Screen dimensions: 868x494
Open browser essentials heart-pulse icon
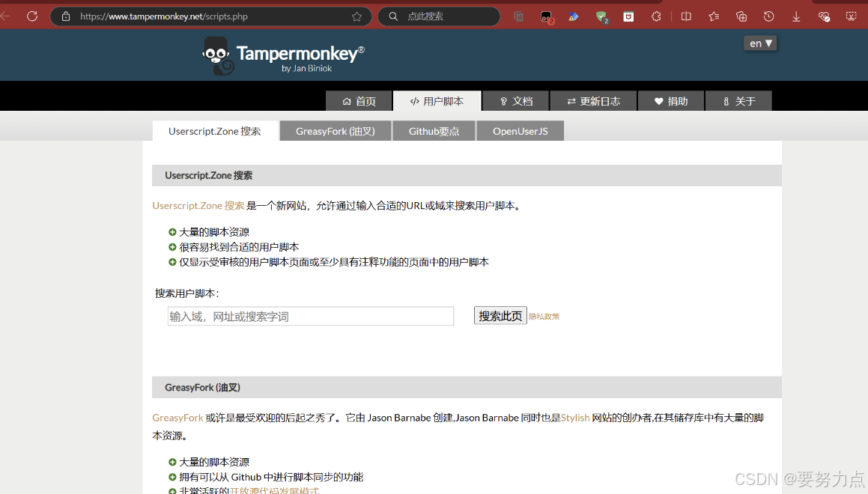tap(824, 16)
